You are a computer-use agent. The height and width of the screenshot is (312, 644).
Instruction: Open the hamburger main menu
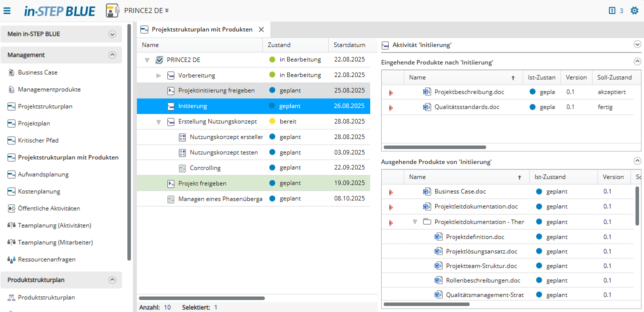click(x=7, y=10)
